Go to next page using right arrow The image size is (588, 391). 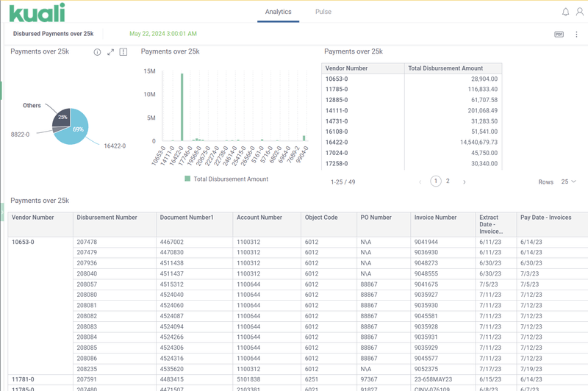465,182
